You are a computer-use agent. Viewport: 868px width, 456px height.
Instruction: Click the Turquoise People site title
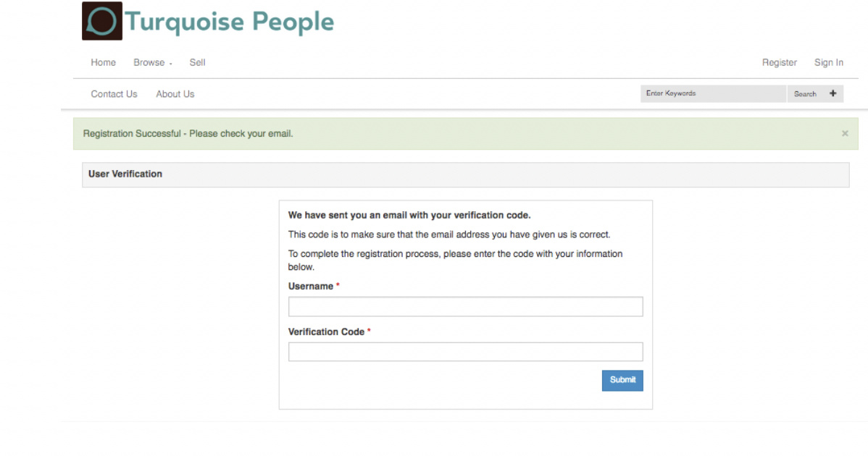point(229,22)
